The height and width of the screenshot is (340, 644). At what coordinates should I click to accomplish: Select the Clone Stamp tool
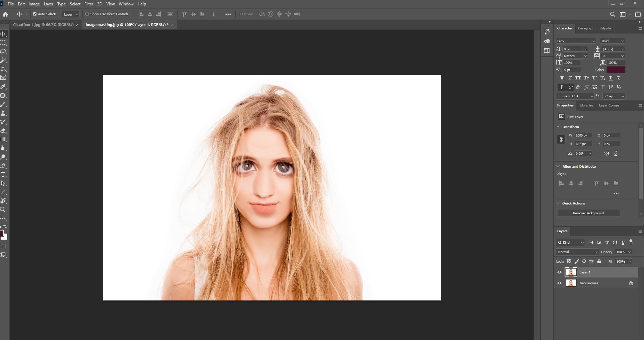click(x=3, y=113)
